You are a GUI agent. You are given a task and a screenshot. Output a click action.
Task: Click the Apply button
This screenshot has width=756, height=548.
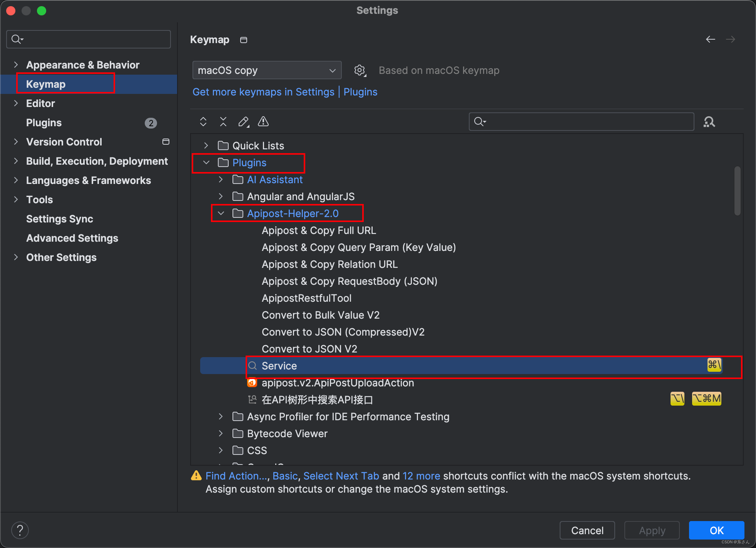coord(652,530)
